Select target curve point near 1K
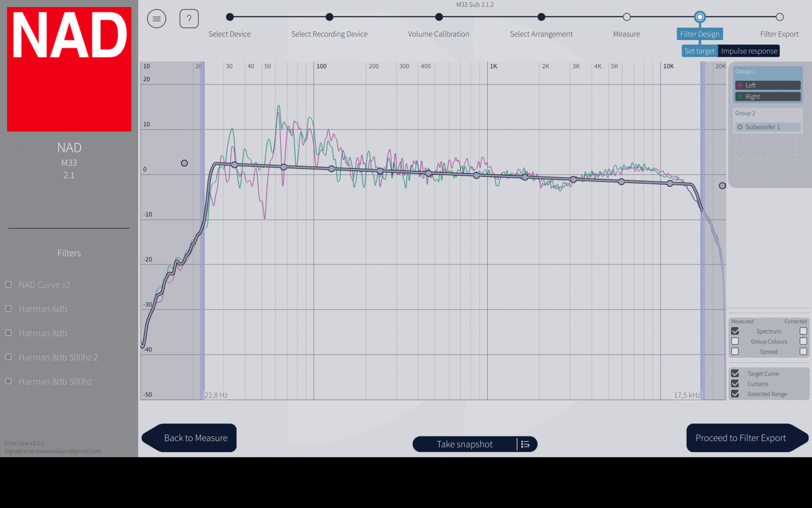 tap(476, 175)
